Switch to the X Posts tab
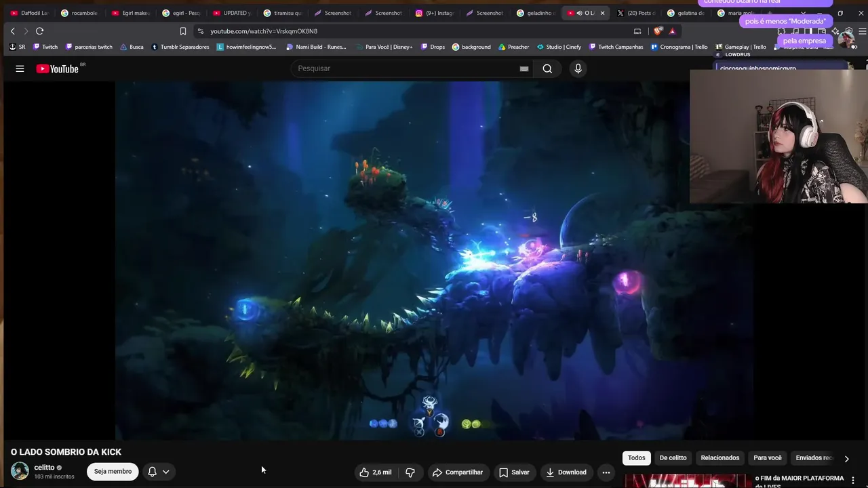Image resolution: width=868 pixels, height=488 pixels. [x=636, y=13]
